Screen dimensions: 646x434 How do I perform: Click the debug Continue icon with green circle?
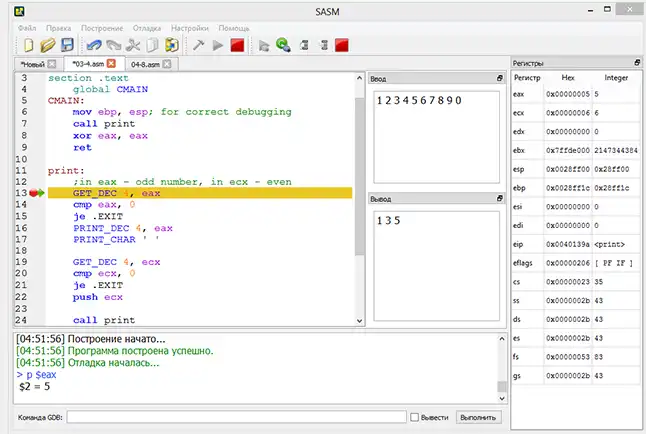pos(283,45)
